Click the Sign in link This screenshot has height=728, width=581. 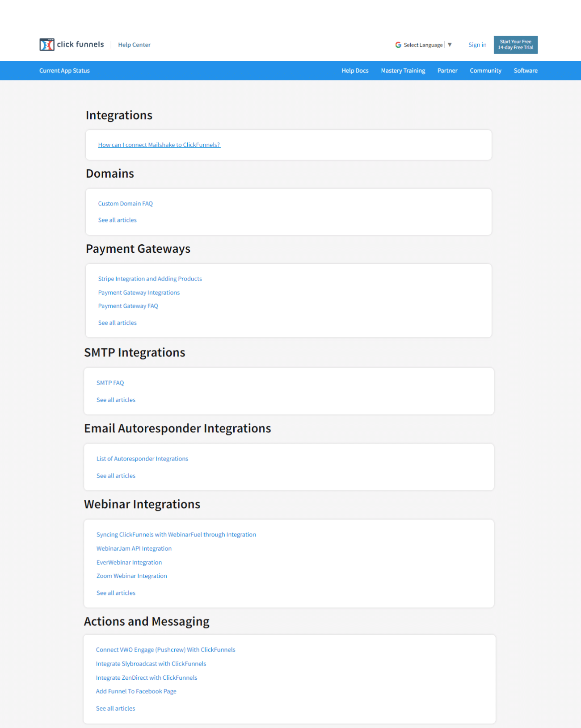coord(477,45)
